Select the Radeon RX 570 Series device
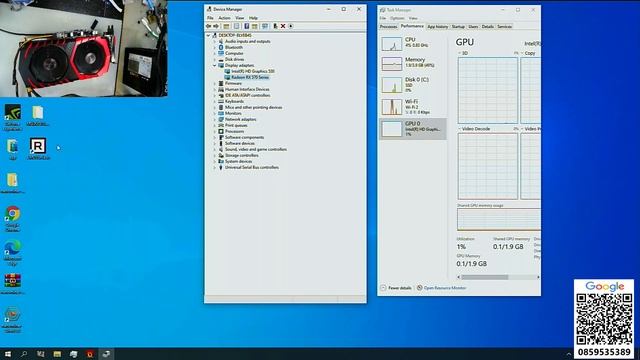This screenshot has height=360, width=640. (250, 77)
